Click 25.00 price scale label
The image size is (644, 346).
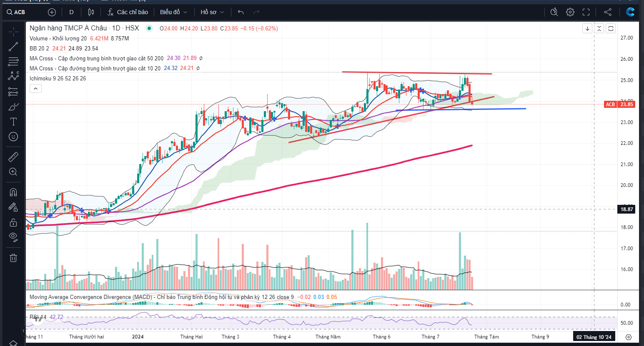(x=626, y=80)
